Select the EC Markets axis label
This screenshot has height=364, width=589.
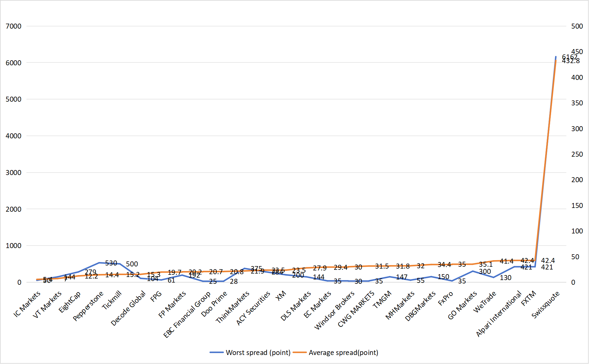tap(317, 305)
